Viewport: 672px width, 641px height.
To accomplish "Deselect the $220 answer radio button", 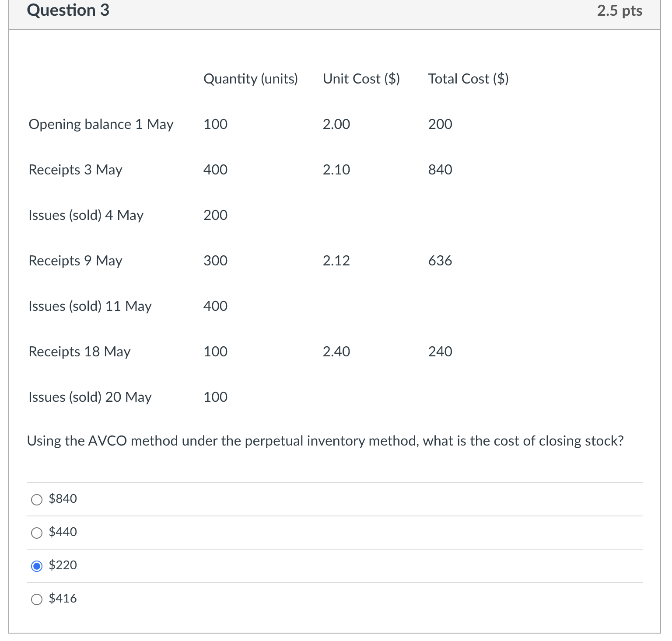I will [x=37, y=566].
